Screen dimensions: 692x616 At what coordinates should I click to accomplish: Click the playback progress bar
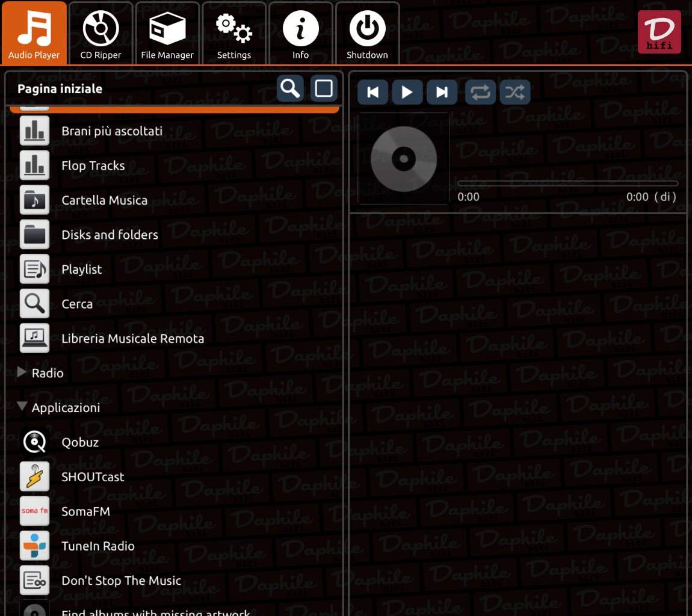tap(567, 183)
